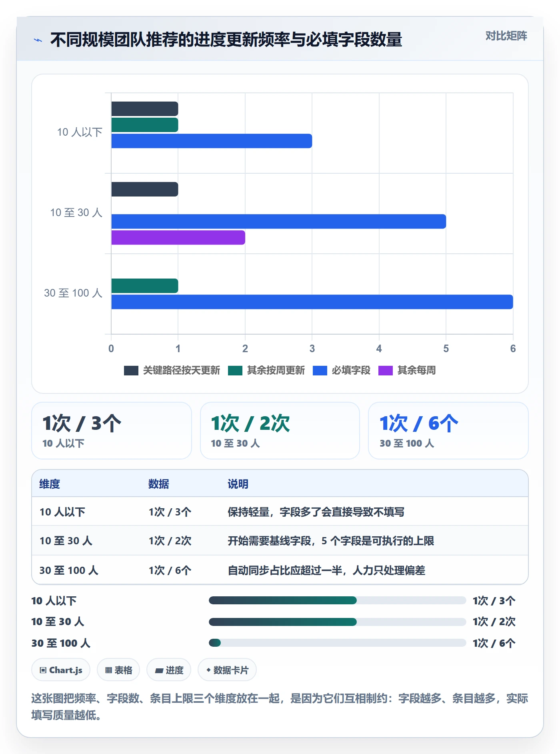Select table cell 开始需要基线字段，5 个字段是可执行的上限
560x754 pixels.
coord(331,541)
